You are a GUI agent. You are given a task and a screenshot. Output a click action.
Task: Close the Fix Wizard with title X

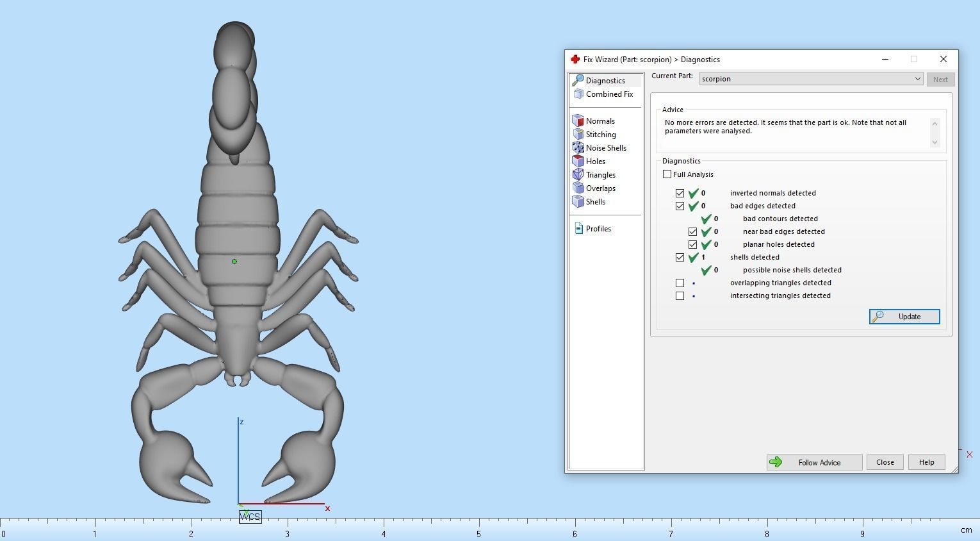tap(943, 59)
